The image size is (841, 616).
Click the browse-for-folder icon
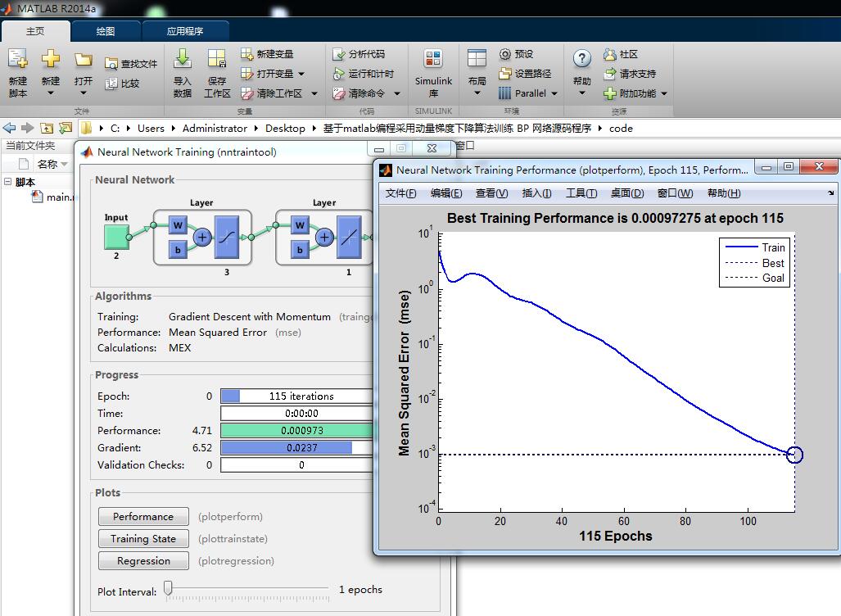pos(66,128)
